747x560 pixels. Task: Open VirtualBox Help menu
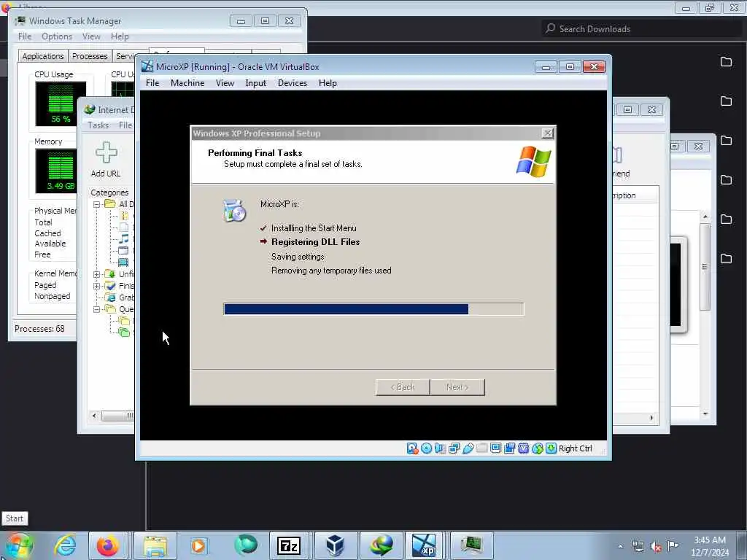click(328, 83)
